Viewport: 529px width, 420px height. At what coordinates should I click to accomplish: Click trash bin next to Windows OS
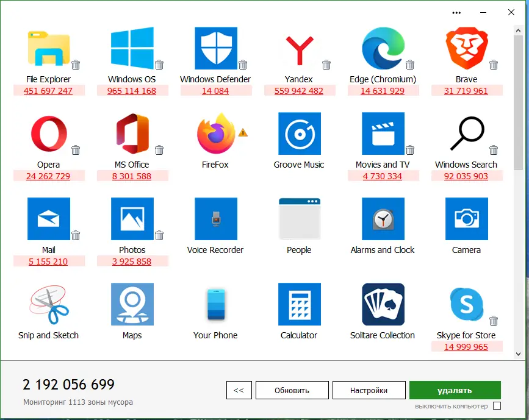coord(159,65)
